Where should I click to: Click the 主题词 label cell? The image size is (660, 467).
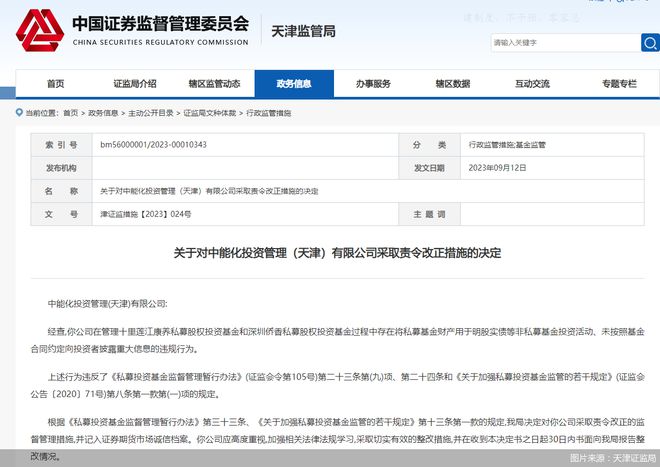pos(429,214)
